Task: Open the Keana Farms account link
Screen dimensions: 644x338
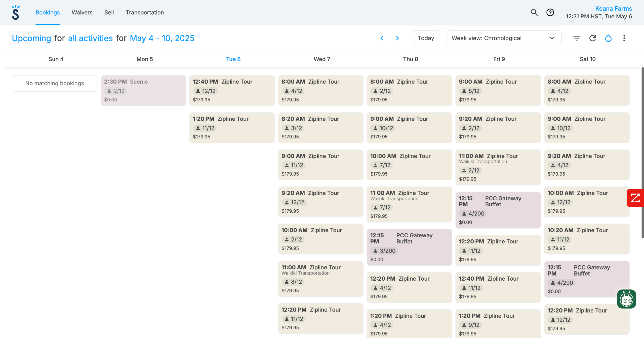Action: 613,9
